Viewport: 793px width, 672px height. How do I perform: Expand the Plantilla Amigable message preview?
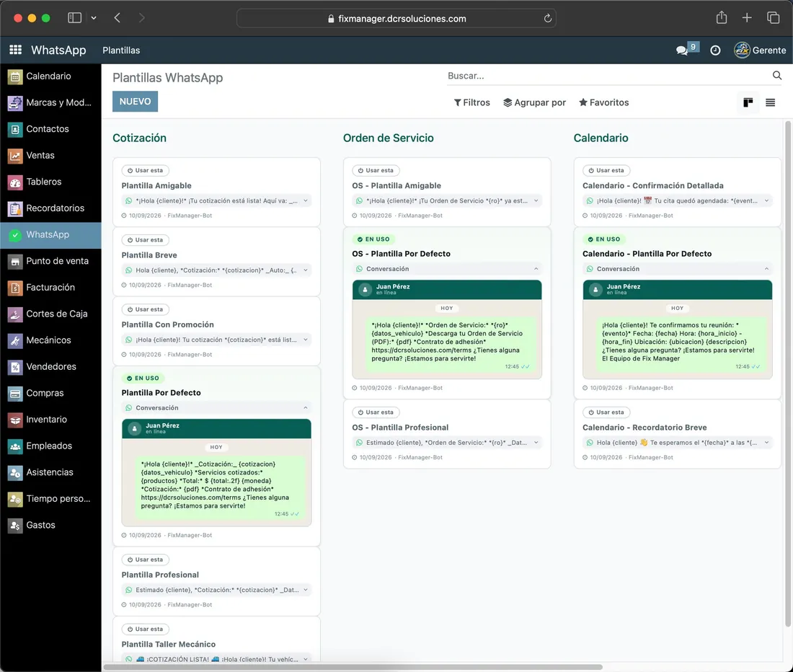216,200
